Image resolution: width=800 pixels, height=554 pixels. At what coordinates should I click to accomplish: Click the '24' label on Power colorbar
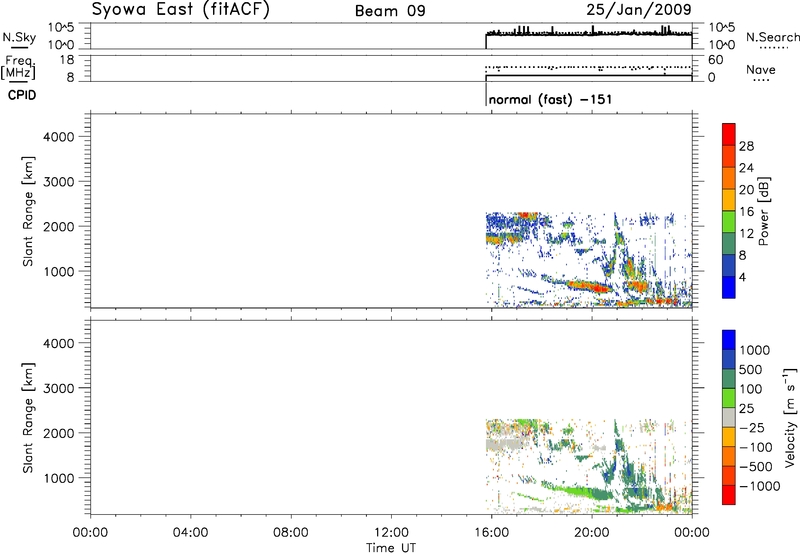pos(746,168)
